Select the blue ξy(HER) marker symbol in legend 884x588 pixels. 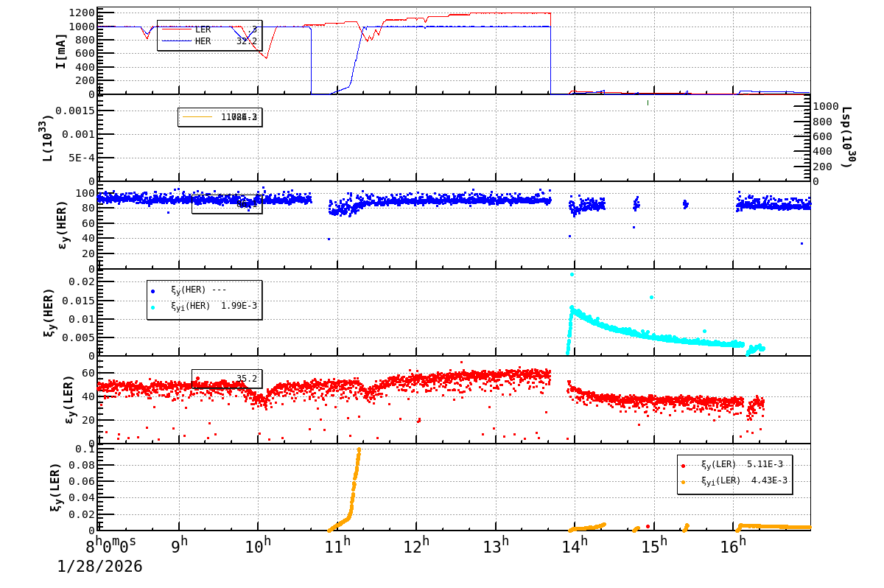152,291
